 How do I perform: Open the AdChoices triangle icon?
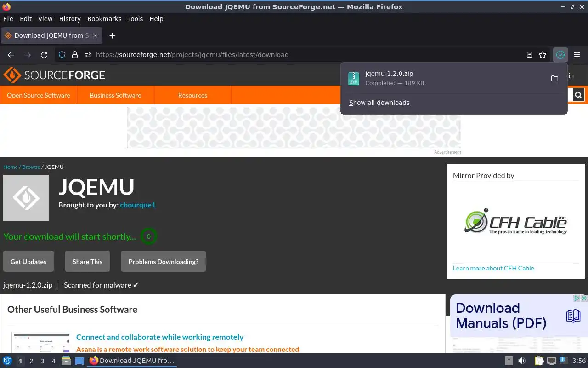[x=577, y=298]
